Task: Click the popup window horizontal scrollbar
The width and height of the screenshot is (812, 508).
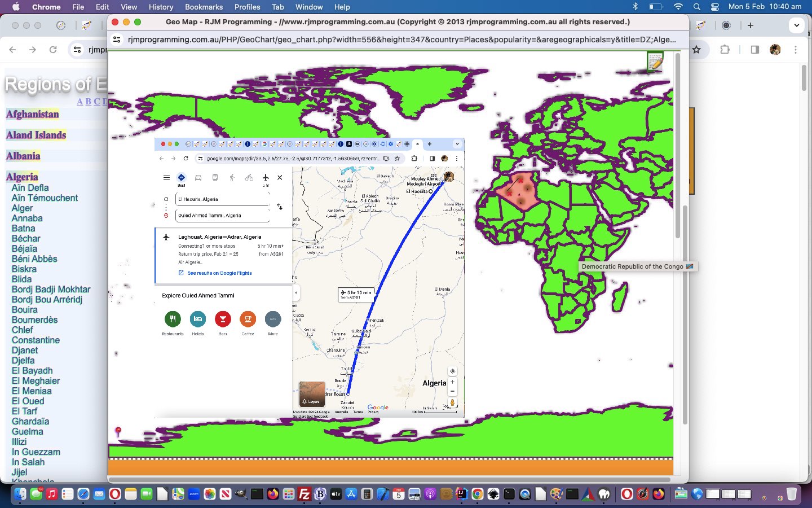Action: pos(389,480)
